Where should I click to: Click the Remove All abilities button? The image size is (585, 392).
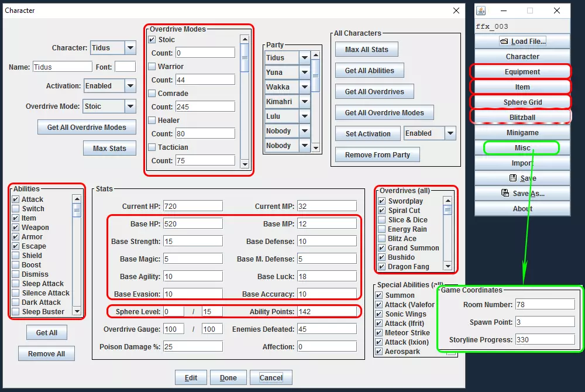[x=46, y=353]
